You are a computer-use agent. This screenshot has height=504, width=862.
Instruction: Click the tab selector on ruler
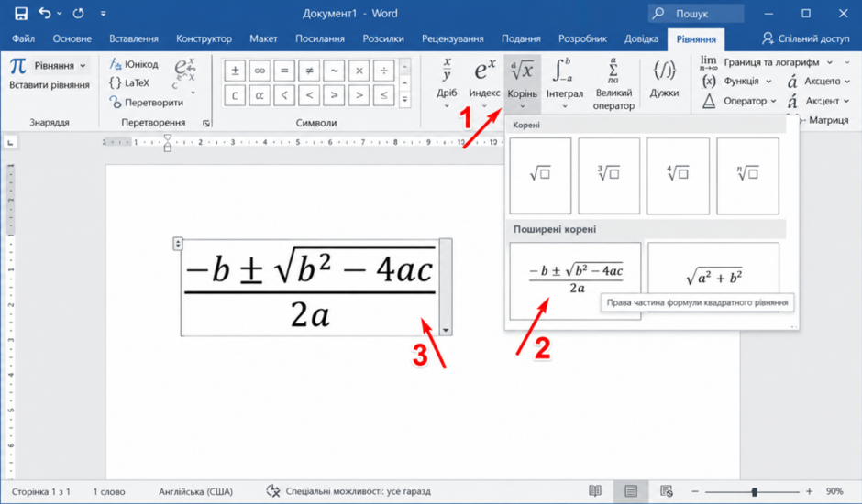point(10,143)
